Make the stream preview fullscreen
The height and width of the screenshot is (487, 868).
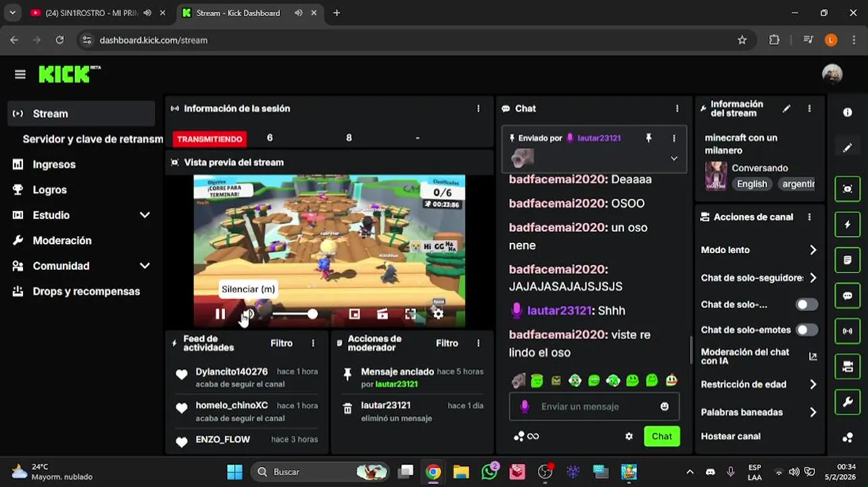click(410, 314)
